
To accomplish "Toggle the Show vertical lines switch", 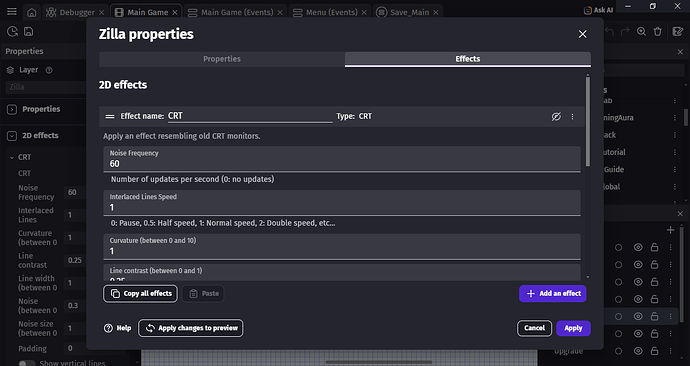I will click(x=27, y=363).
